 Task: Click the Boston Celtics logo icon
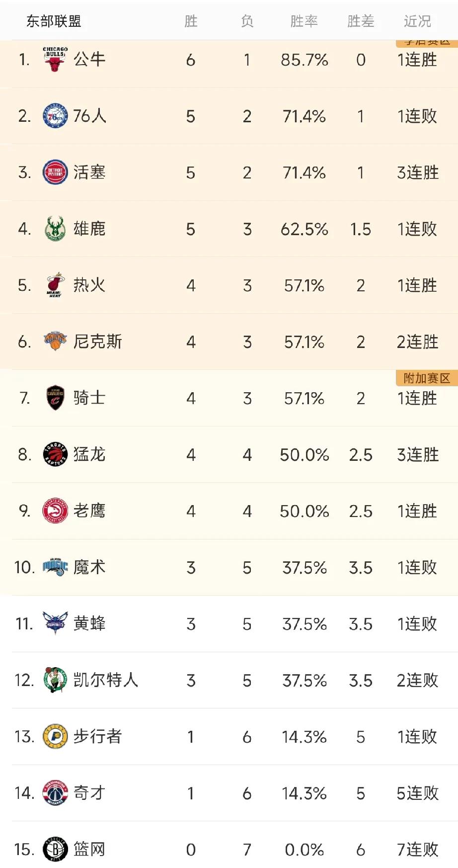point(55,681)
